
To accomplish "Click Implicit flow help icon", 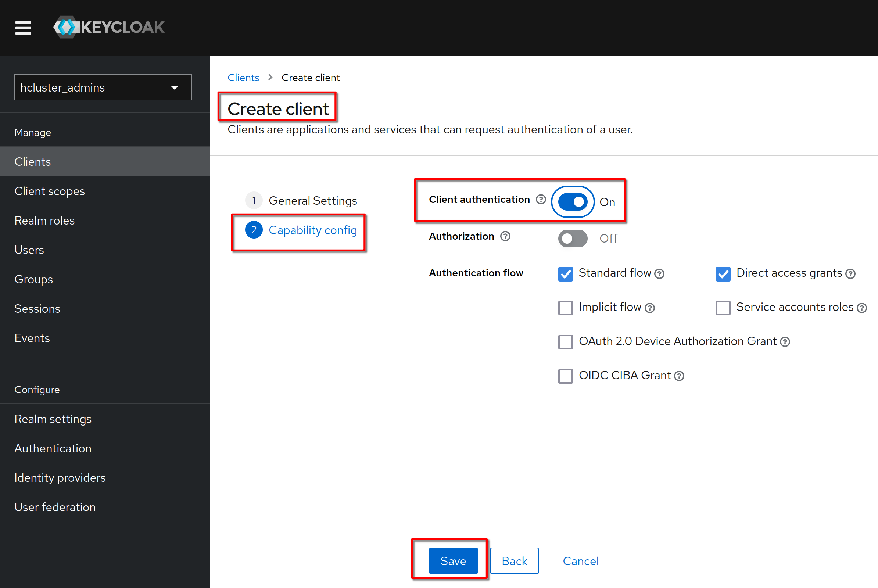I will 650,308.
